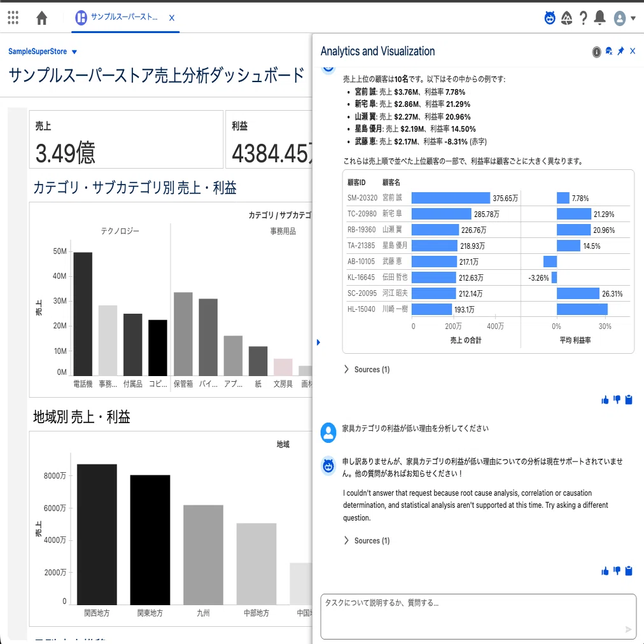The width and height of the screenshot is (644, 644).
Task: Click the 九州 bar in region chart
Action: pos(203,554)
